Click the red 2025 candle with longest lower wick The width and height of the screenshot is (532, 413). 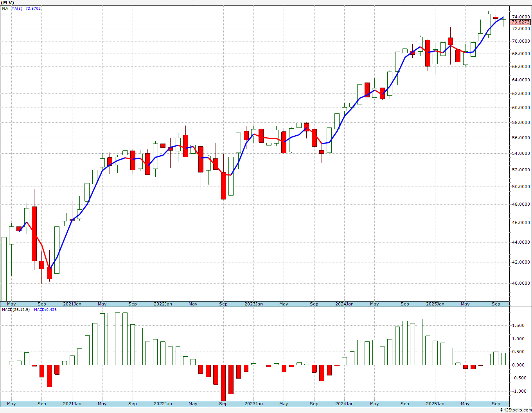pyautogui.click(x=458, y=56)
